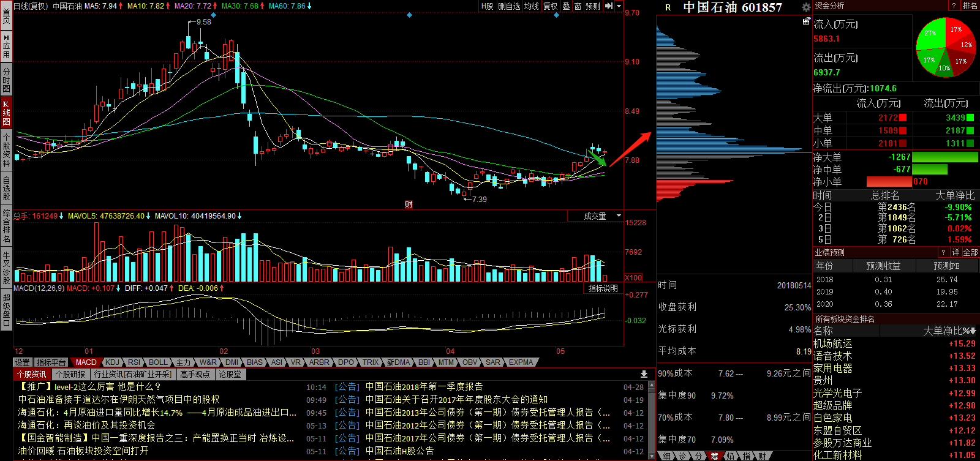Click the download arrow icon in news panel
Screen dimensions: 980x461
pyautogui.click(x=644, y=374)
